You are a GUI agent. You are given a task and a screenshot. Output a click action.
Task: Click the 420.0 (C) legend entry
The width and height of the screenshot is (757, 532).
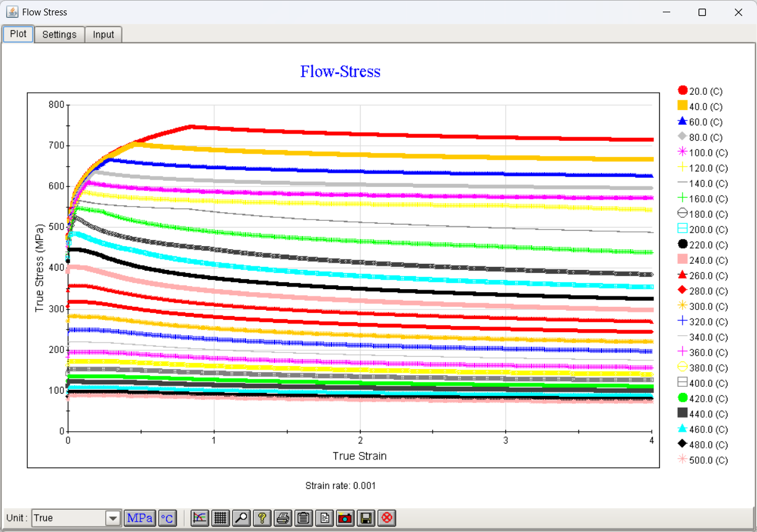tap(703, 399)
